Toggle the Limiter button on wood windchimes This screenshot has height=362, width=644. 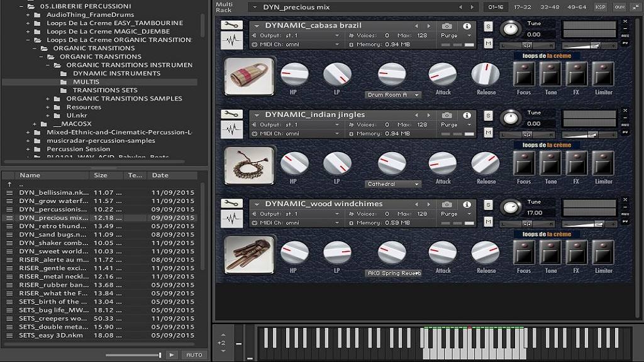[x=603, y=252]
